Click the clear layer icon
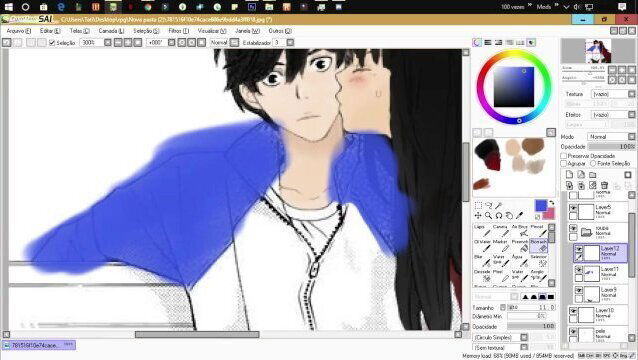The image size is (638, 360). 593,185
